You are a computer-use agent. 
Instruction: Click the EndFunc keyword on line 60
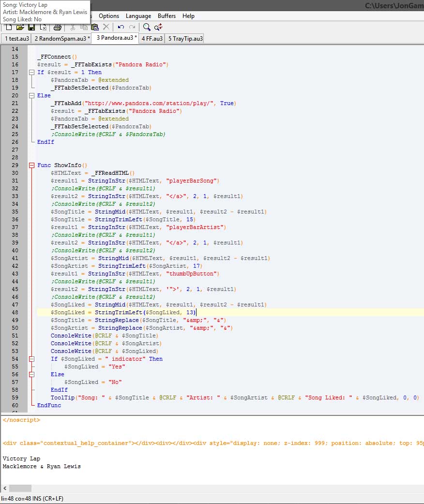[x=49, y=405]
